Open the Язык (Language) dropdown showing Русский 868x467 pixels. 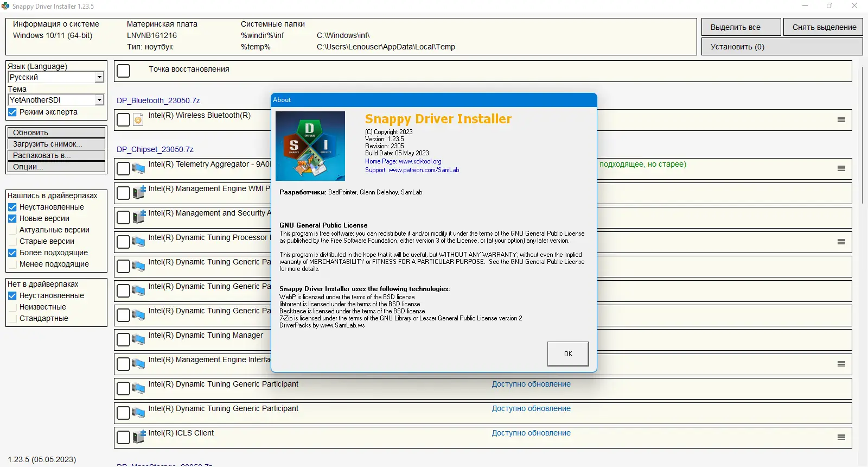pos(56,77)
